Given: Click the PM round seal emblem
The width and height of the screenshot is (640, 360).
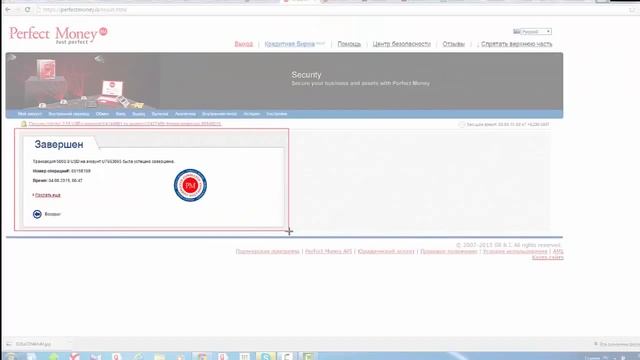Looking at the screenshot, I should pos(190,185).
